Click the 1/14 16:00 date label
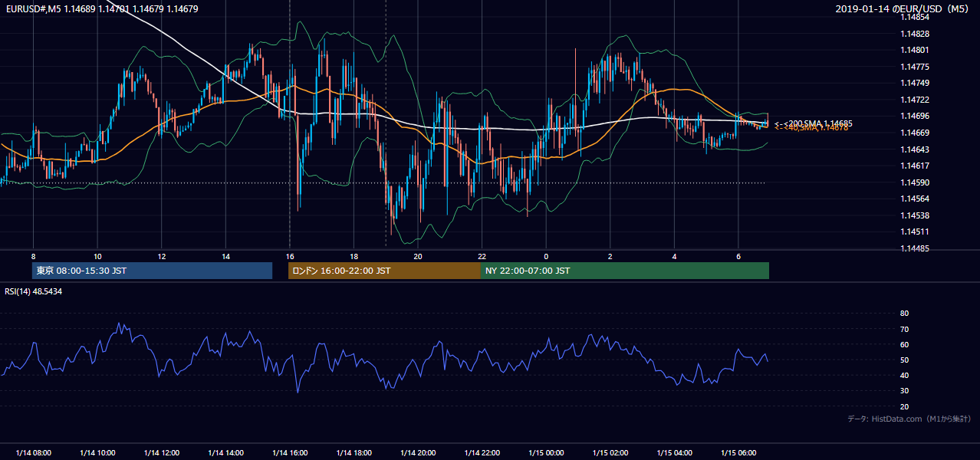980x460 pixels. [289, 453]
